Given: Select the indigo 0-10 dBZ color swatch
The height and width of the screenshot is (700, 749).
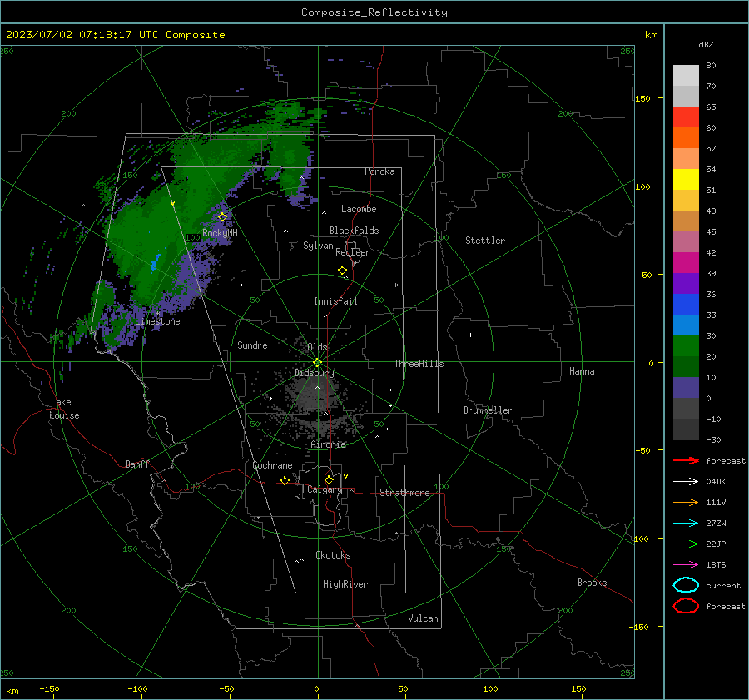Looking at the screenshot, I should point(686,388).
